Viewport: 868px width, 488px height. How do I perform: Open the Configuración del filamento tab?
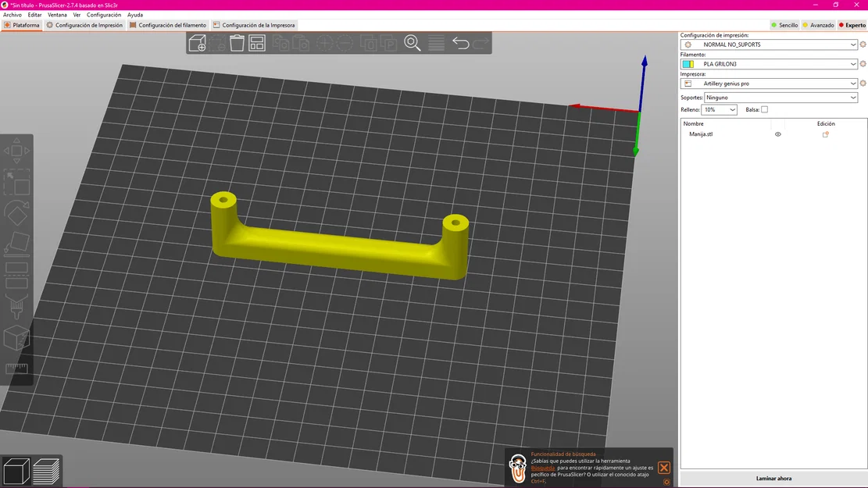tap(168, 25)
